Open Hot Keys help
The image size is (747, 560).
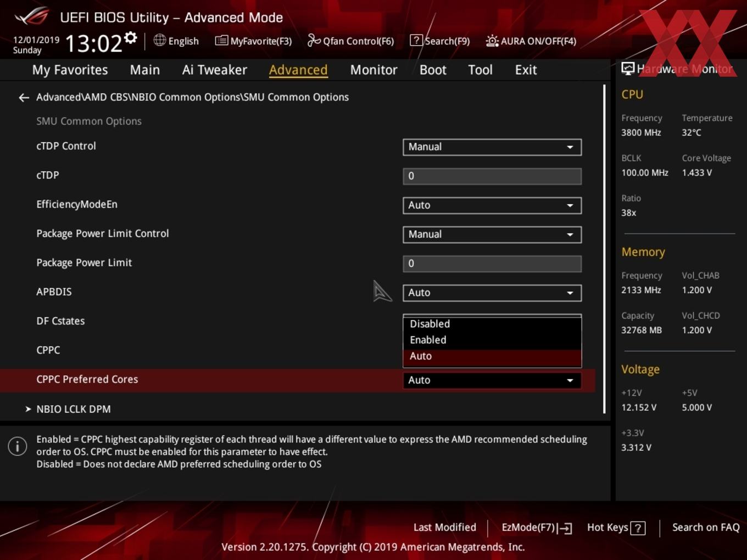pyautogui.click(x=616, y=528)
